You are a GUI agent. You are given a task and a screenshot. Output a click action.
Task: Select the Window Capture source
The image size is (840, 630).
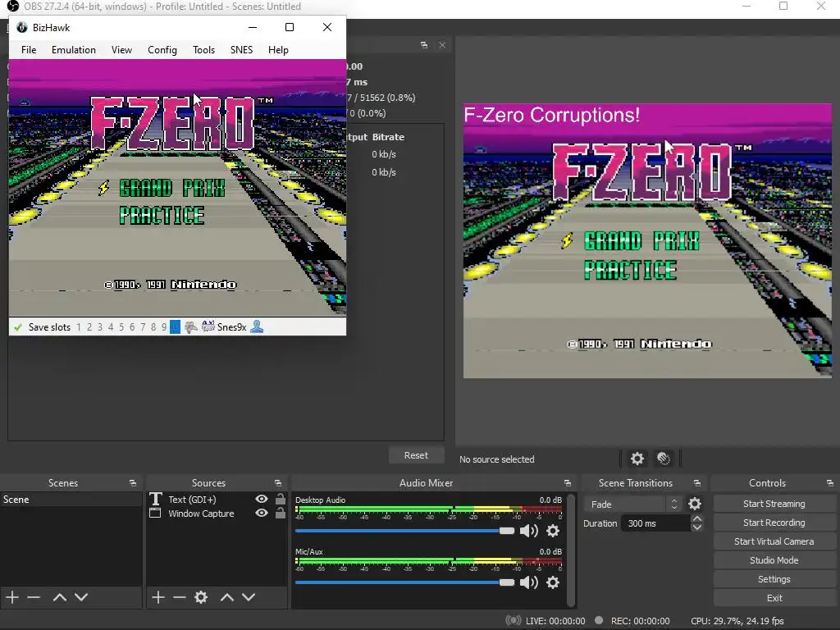(x=201, y=514)
